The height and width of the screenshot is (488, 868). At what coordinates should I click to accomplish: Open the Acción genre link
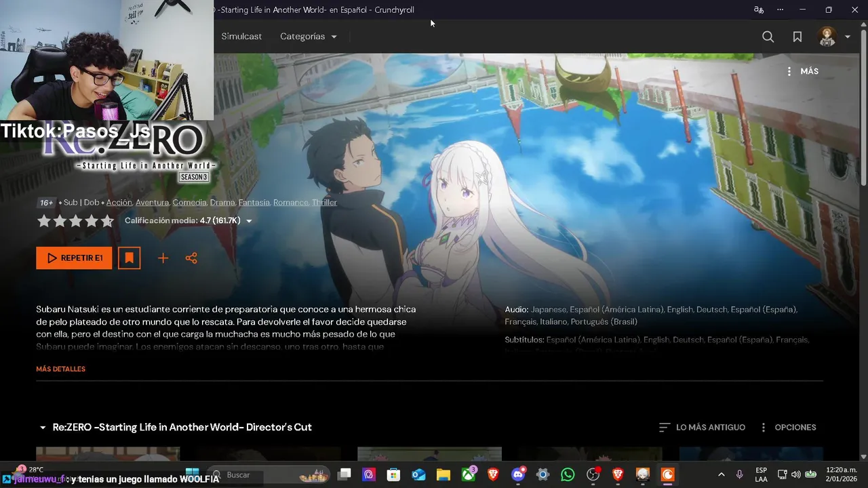119,203
